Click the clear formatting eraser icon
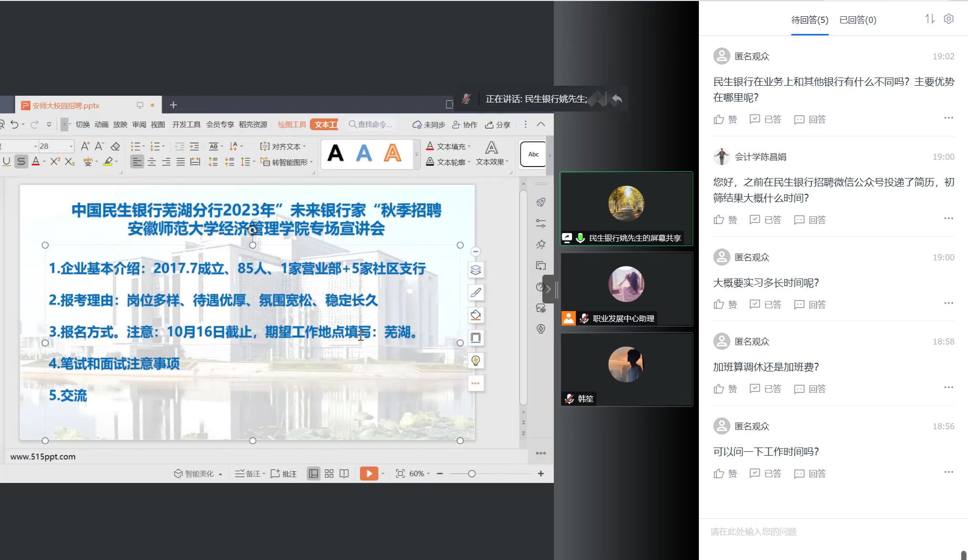968x560 pixels. point(115,146)
